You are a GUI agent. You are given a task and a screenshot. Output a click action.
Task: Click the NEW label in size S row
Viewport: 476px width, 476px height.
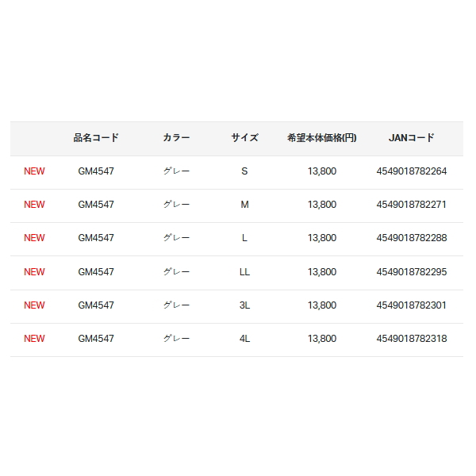click(34, 171)
